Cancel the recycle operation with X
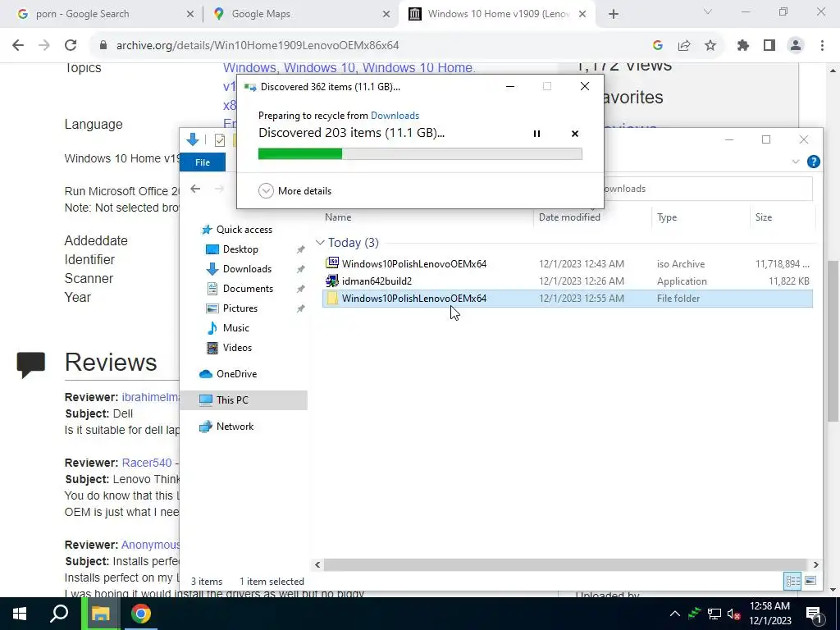The width and height of the screenshot is (840, 630). pos(575,134)
